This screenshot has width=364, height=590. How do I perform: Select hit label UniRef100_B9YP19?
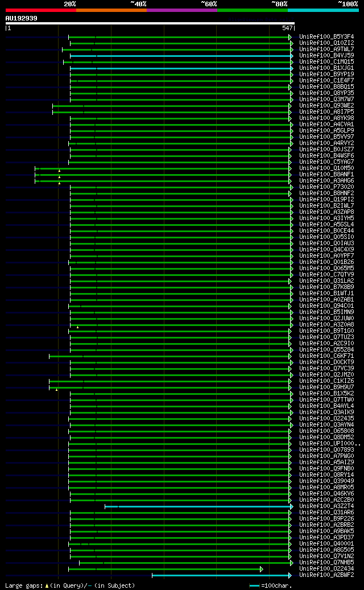(326, 75)
